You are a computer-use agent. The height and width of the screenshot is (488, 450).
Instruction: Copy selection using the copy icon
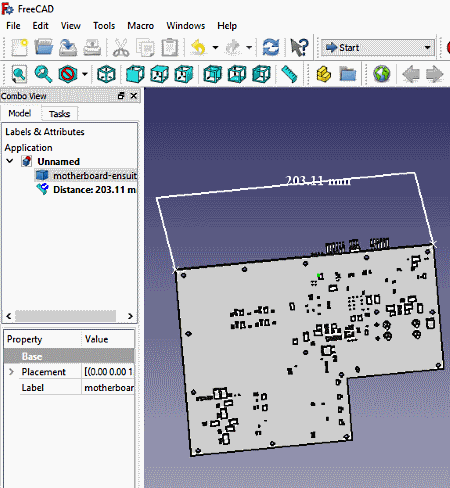tap(145, 47)
